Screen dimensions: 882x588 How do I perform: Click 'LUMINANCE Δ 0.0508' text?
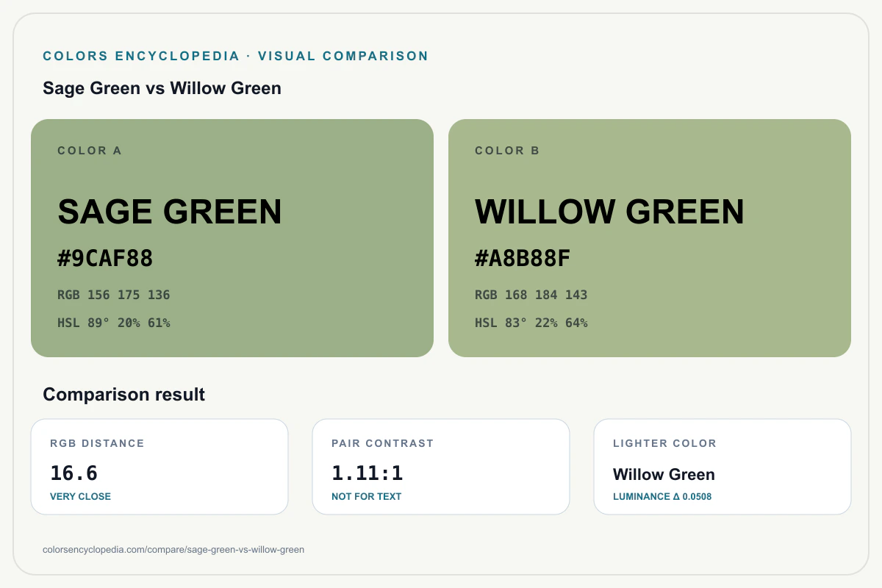point(662,496)
